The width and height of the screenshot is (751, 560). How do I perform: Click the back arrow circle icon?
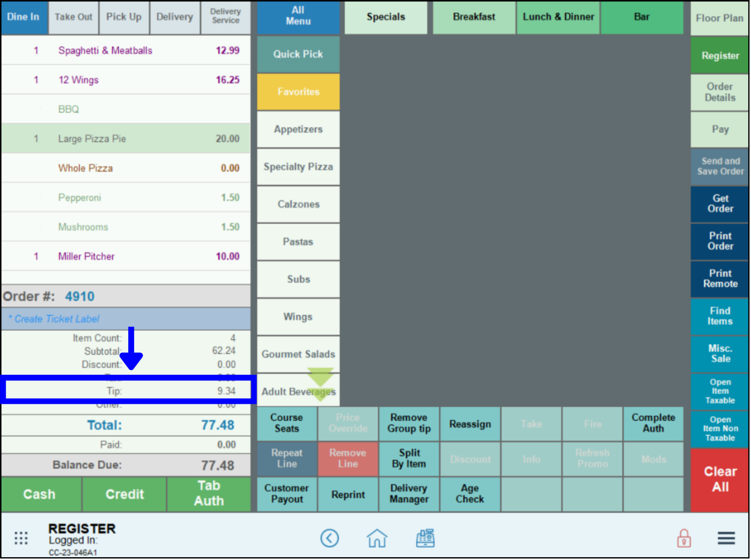point(330,538)
